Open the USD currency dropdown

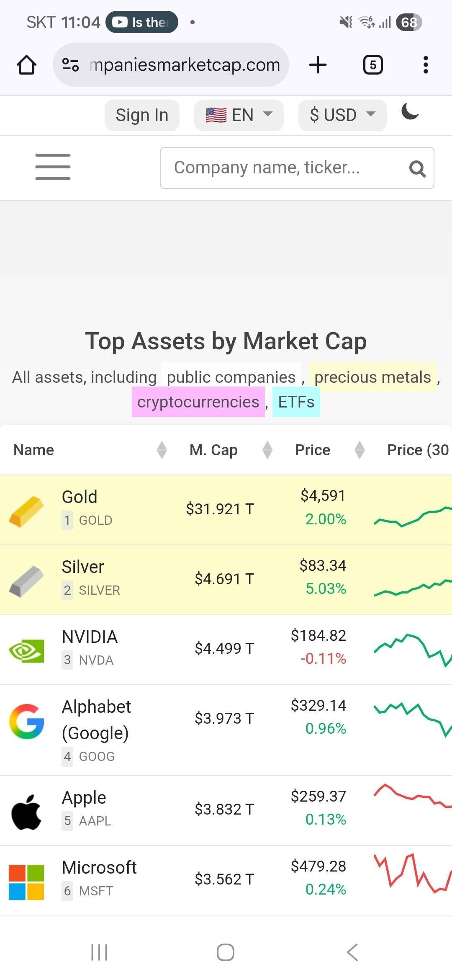coord(342,115)
